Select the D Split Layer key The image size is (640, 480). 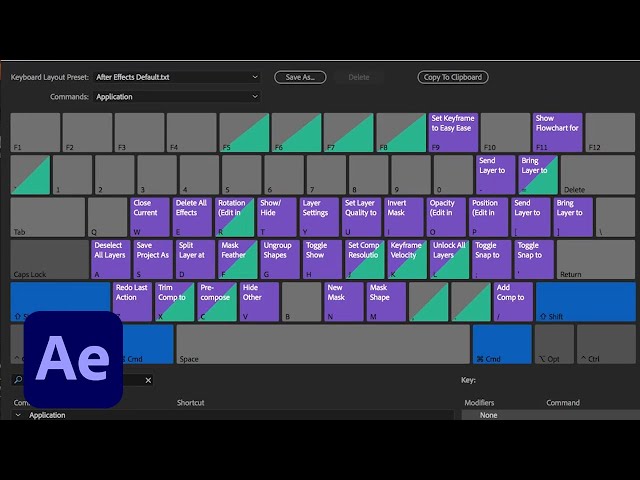pos(196,260)
